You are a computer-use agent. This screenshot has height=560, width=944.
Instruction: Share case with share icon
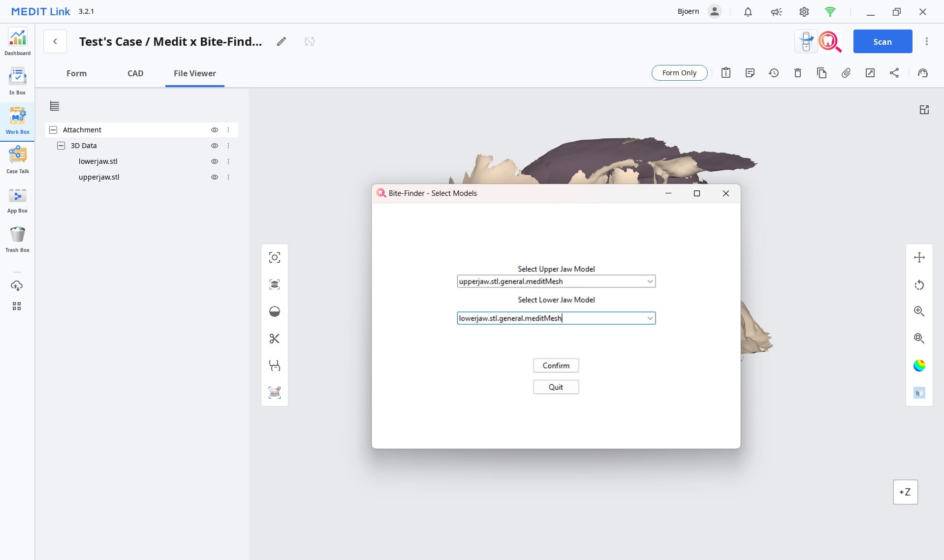click(x=894, y=73)
